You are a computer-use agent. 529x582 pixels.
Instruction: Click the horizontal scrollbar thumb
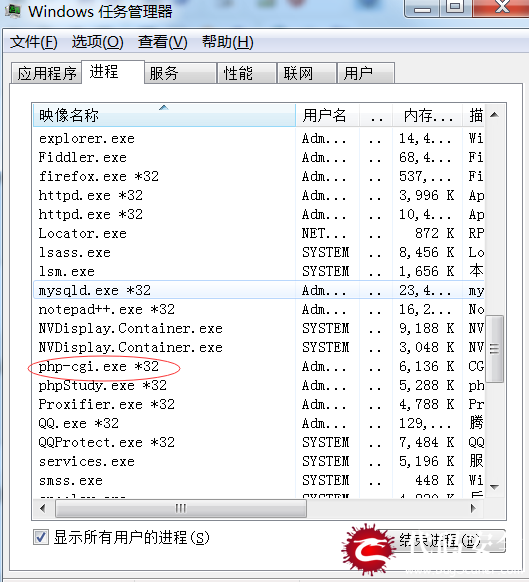click(x=181, y=508)
